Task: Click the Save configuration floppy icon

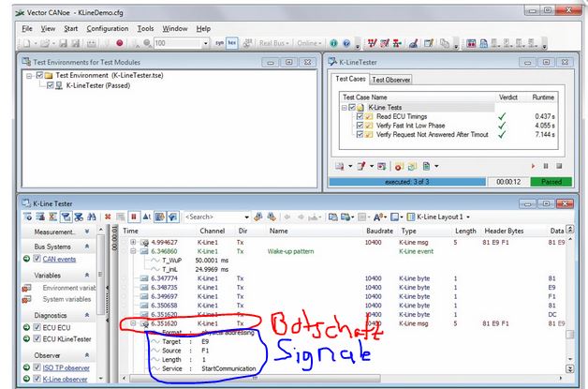Action: pos(63,43)
